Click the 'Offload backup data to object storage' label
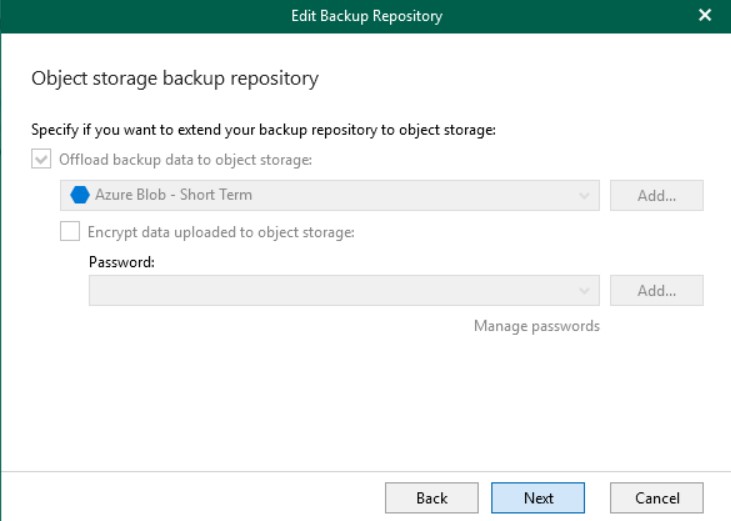 (x=185, y=160)
